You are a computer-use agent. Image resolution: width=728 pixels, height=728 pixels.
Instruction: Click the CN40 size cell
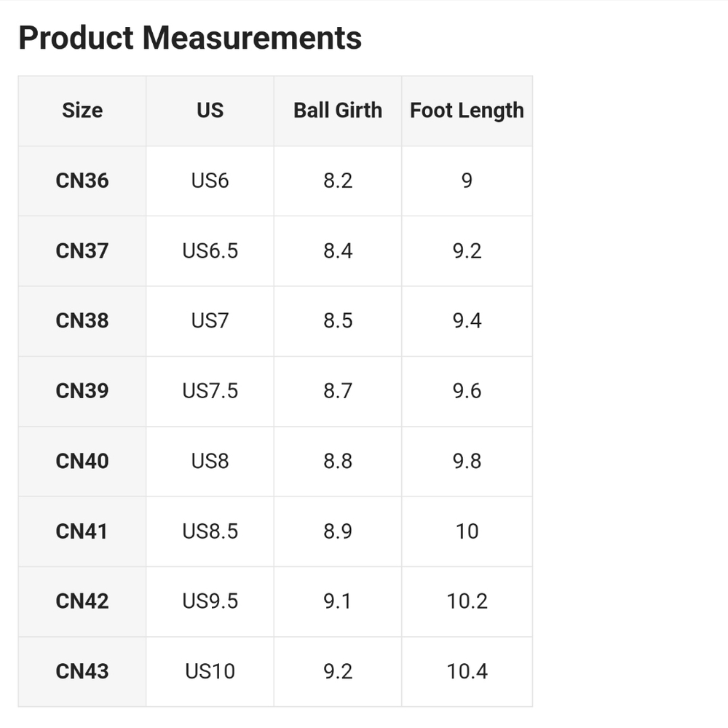click(x=82, y=462)
